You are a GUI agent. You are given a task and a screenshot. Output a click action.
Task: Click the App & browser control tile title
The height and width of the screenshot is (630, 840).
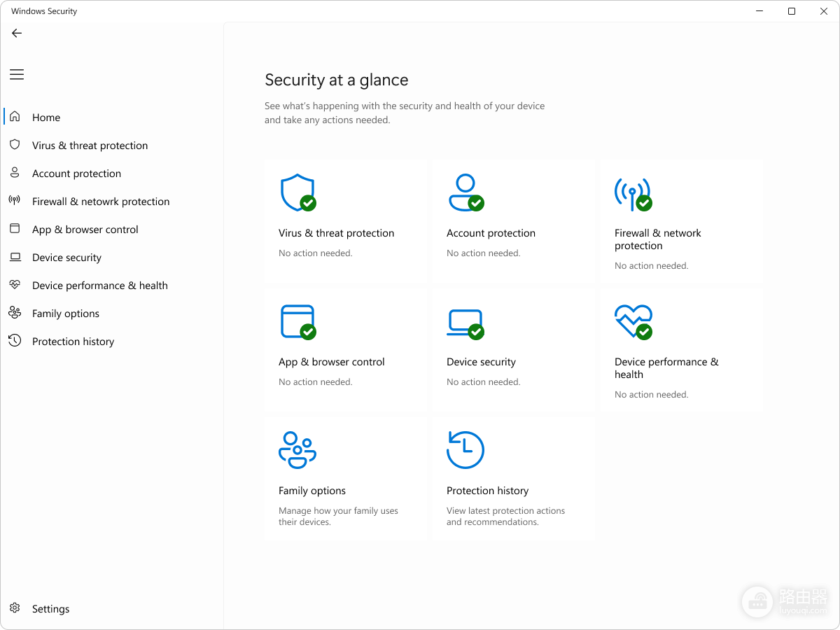pos(332,362)
